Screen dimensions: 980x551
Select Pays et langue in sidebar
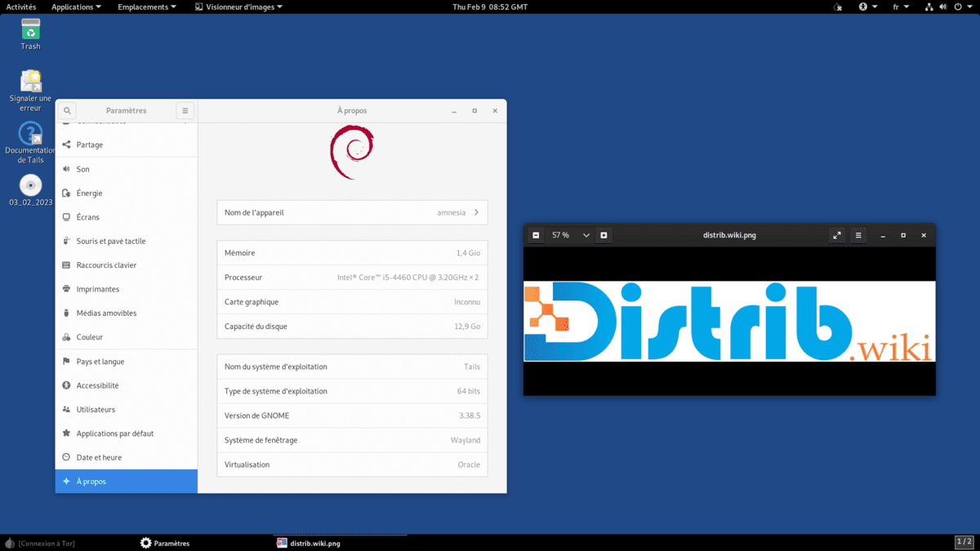127,362
